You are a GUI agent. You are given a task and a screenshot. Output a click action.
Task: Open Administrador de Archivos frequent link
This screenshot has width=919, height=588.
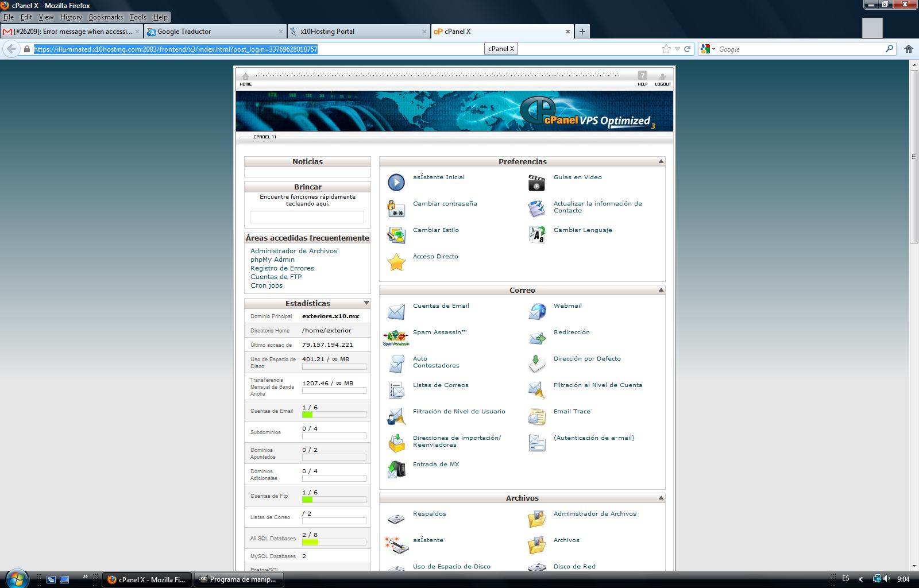294,251
